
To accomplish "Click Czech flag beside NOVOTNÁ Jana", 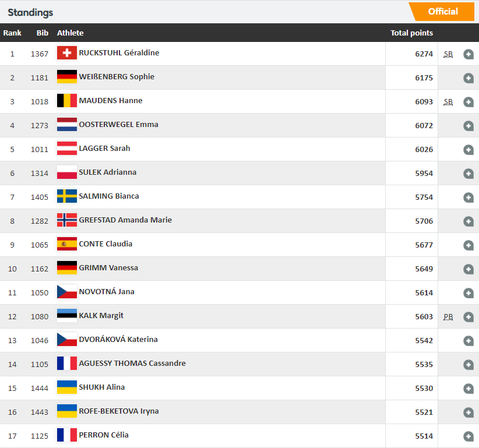I will click(67, 292).
